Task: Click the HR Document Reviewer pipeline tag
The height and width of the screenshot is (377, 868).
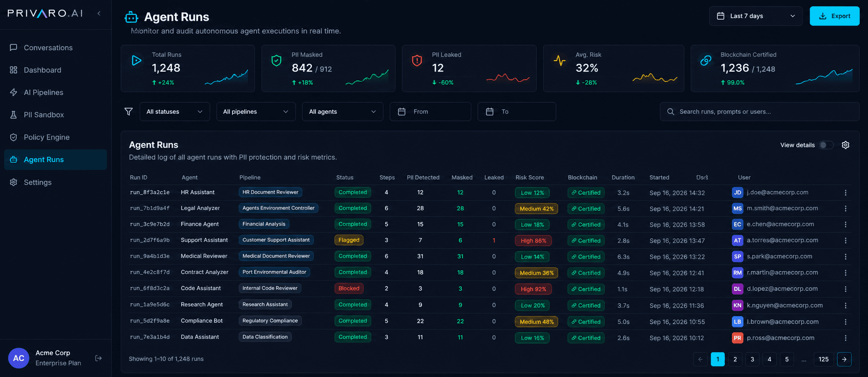Action: click(270, 192)
